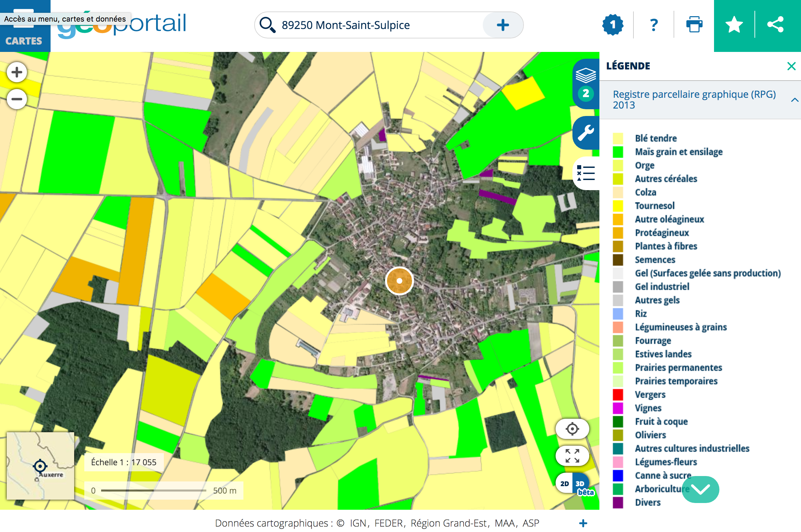This screenshot has width=801, height=532.
Task: Open the CARTES menu
Action: click(24, 40)
